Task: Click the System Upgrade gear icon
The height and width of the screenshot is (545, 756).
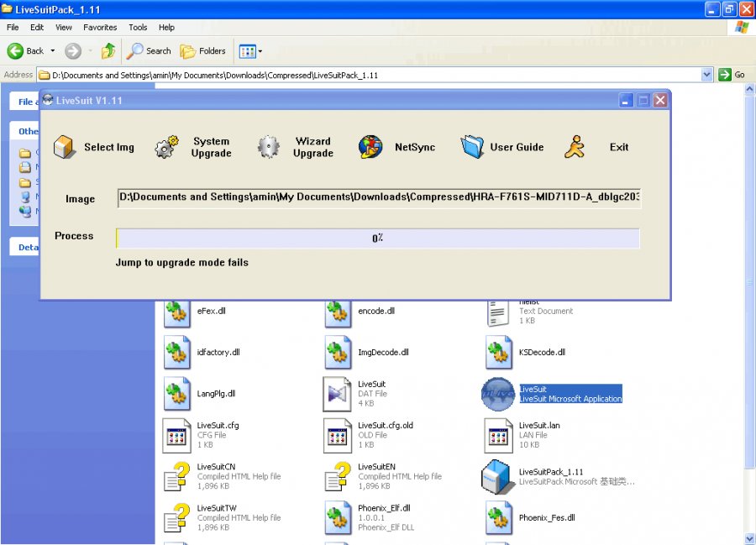Action: 166,146
